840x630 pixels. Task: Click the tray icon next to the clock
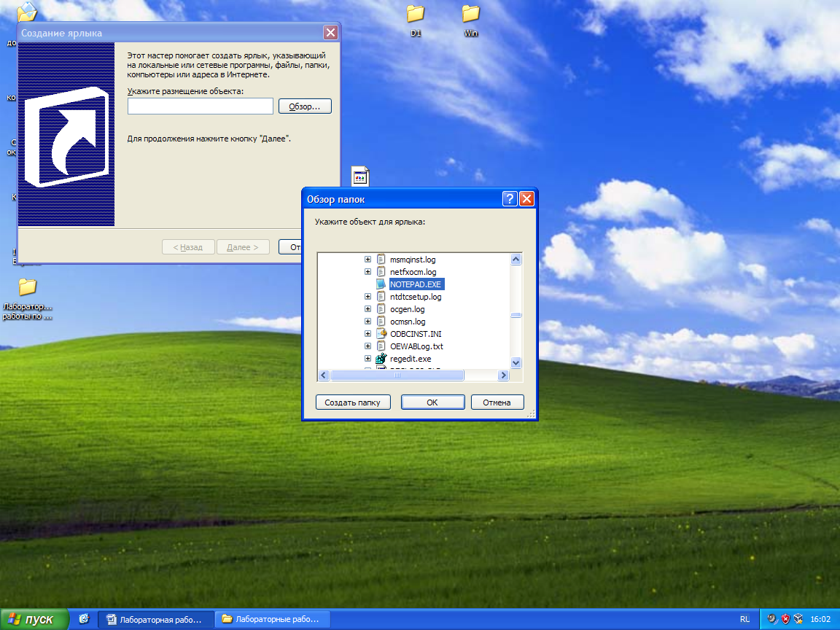coord(798,619)
